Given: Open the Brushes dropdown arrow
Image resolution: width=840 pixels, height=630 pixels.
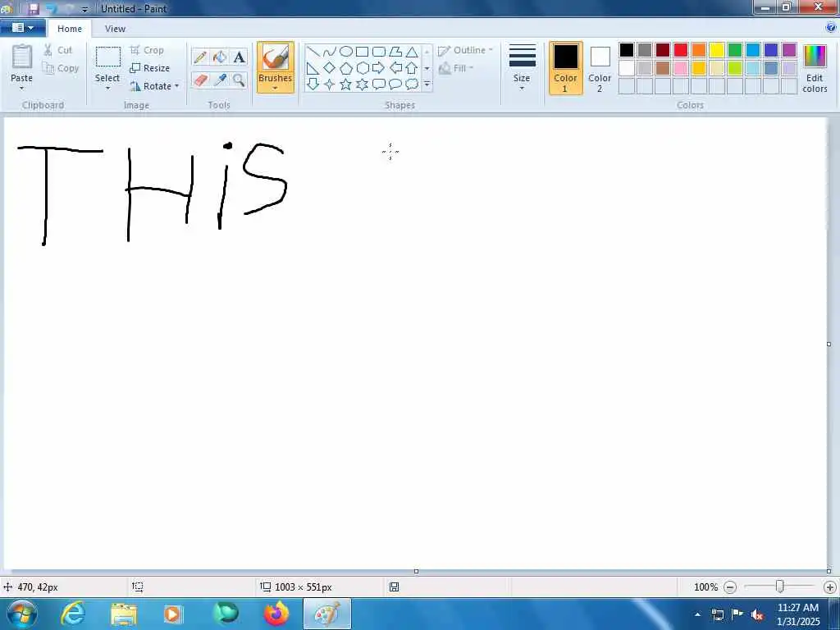Looking at the screenshot, I should 275,89.
